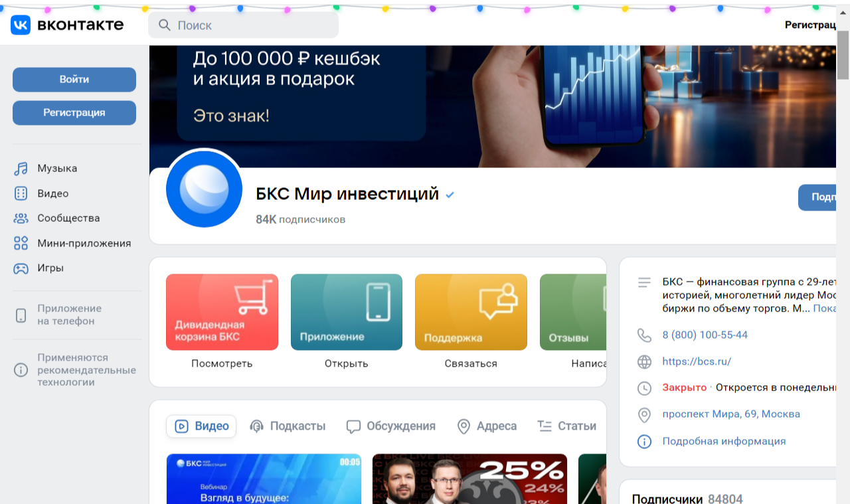
Task: Open address проспект Мира, 69, Москва
Action: click(731, 414)
